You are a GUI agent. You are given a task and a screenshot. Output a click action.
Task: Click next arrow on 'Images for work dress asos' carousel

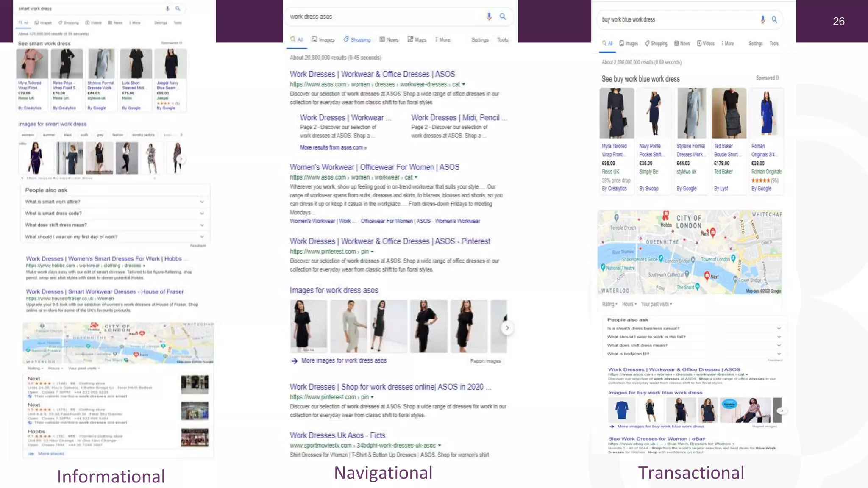pyautogui.click(x=507, y=328)
